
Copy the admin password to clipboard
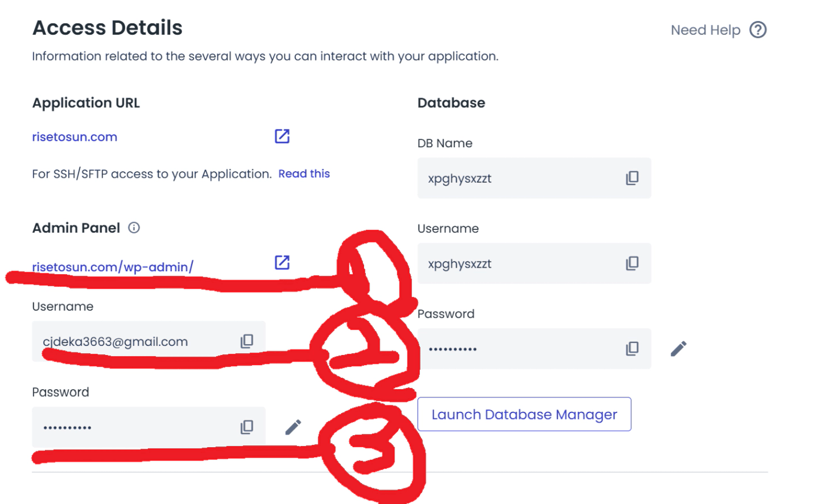coord(247,427)
